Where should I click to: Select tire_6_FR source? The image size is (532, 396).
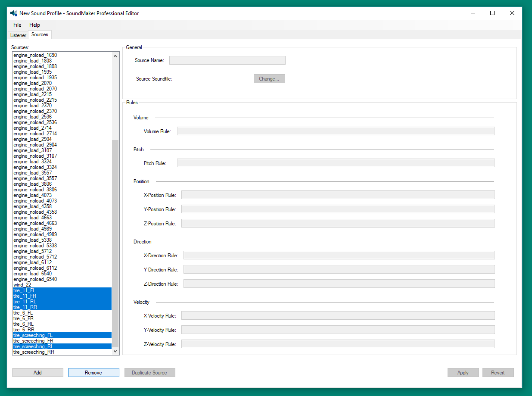click(x=62, y=318)
